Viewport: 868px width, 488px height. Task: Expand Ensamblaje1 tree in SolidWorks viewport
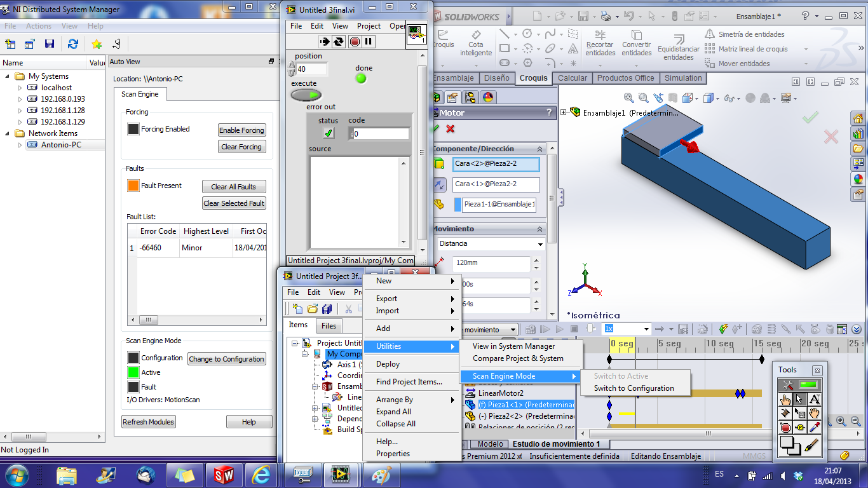[x=564, y=112]
